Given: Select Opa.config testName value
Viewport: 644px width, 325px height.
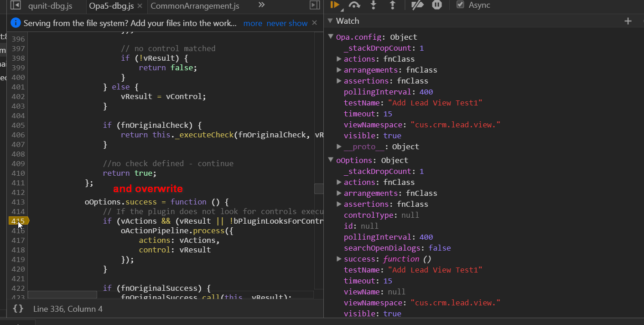Looking at the screenshot, I should 435,103.
